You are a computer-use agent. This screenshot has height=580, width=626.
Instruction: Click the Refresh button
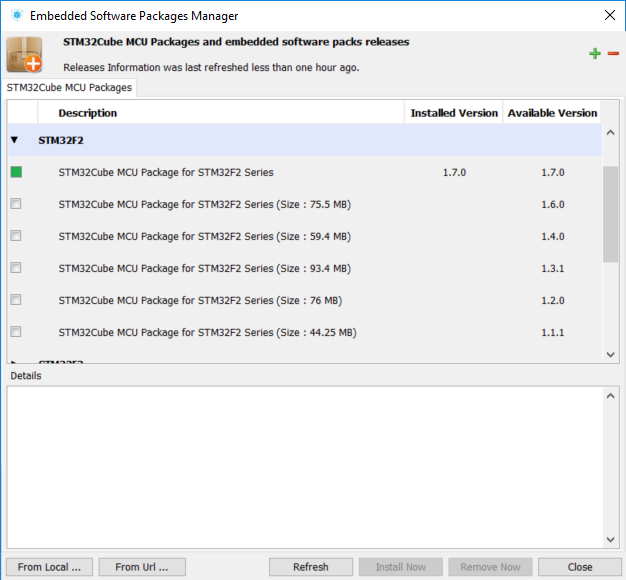tap(311, 567)
